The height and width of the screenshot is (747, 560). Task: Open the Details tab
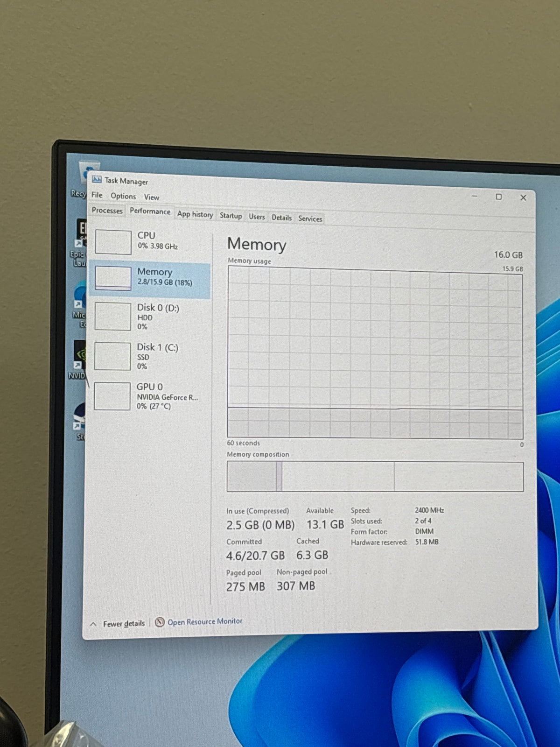[281, 218]
